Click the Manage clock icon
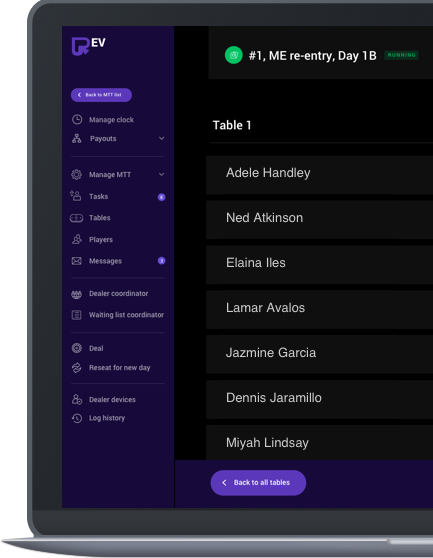The width and height of the screenshot is (433, 558). [x=77, y=120]
